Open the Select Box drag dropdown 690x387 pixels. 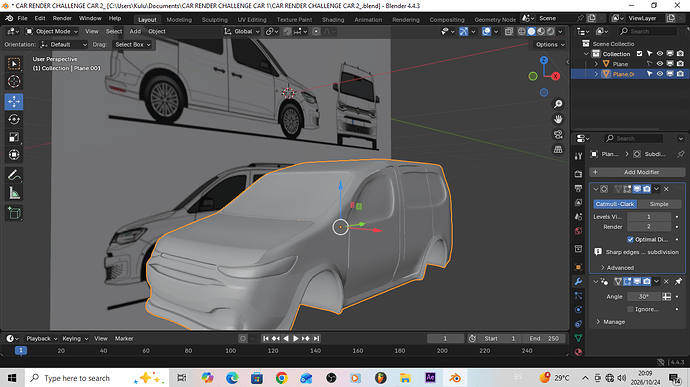point(132,44)
